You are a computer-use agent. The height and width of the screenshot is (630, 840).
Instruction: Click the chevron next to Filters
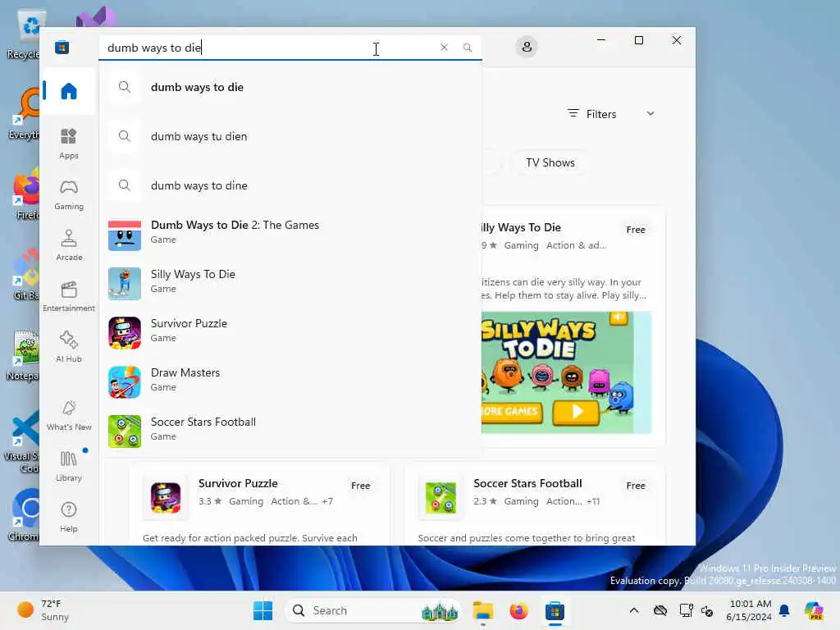coord(651,113)
